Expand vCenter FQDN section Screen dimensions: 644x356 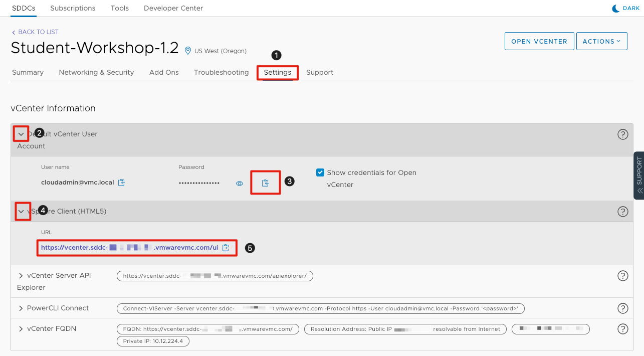[x=21, y=329]
